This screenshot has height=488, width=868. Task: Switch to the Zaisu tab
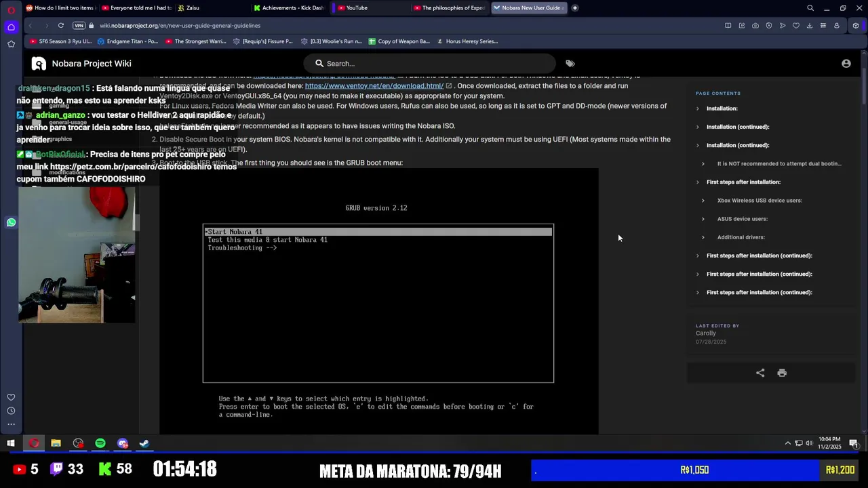pyautogui.click(x=212, y=8)
